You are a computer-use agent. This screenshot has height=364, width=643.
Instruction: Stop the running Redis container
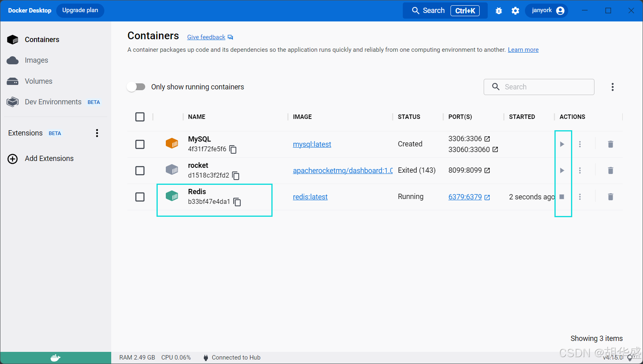562,197
